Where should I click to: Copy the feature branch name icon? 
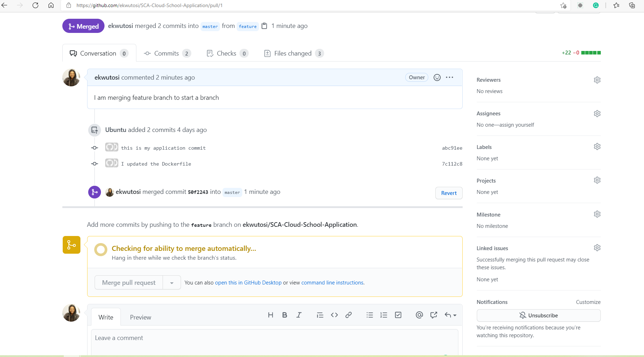click(x=264, y=26)
